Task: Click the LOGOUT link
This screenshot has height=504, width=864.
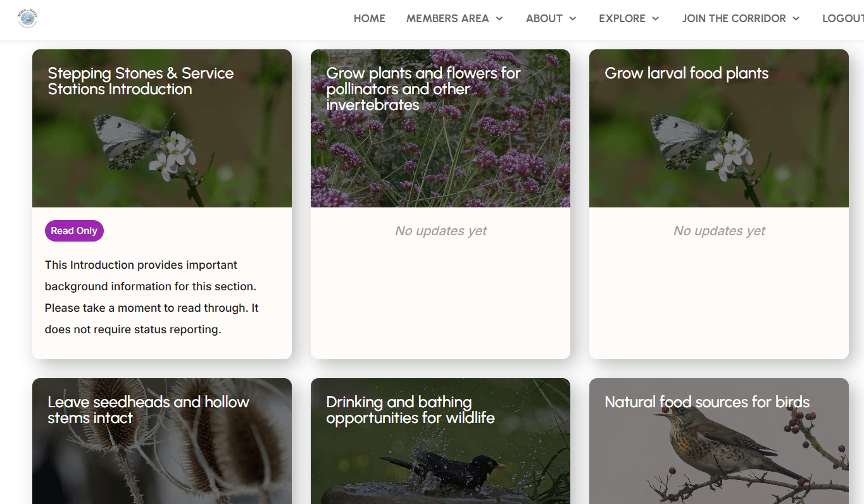Action: 843,18
